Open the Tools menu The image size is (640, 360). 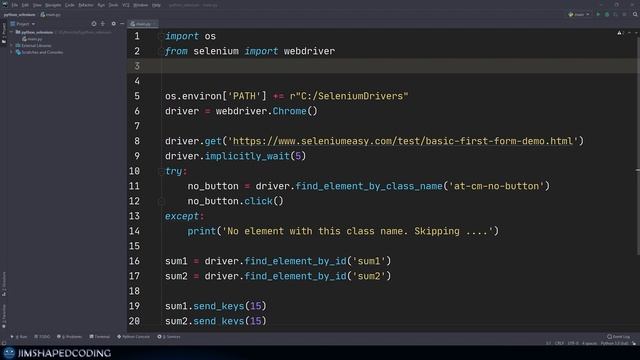tap(113, 5)
